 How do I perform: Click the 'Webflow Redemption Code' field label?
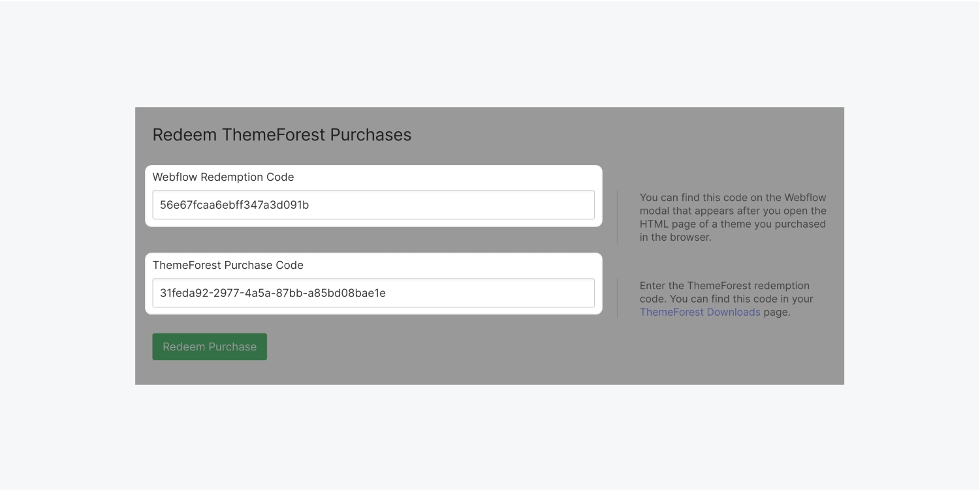[x=223, y=177]
